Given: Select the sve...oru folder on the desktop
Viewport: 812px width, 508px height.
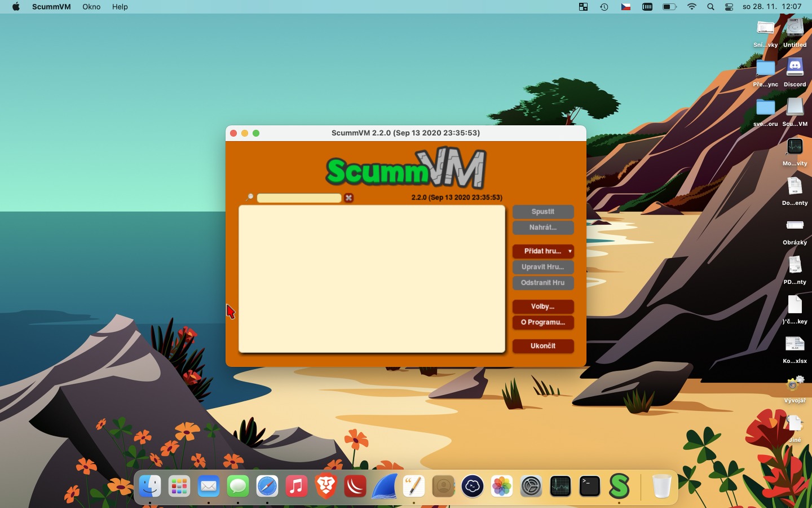Looking at the screenshot, I should pyautogui.click(x=765, y=112).
